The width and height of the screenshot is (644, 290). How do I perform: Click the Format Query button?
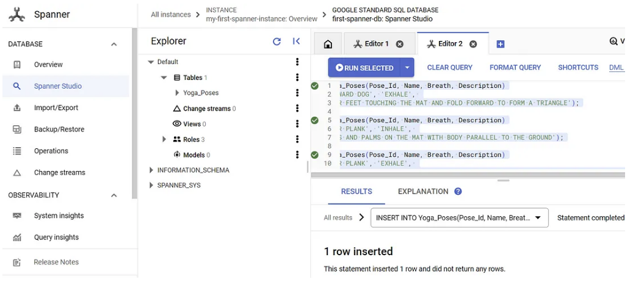click(515, 68)
